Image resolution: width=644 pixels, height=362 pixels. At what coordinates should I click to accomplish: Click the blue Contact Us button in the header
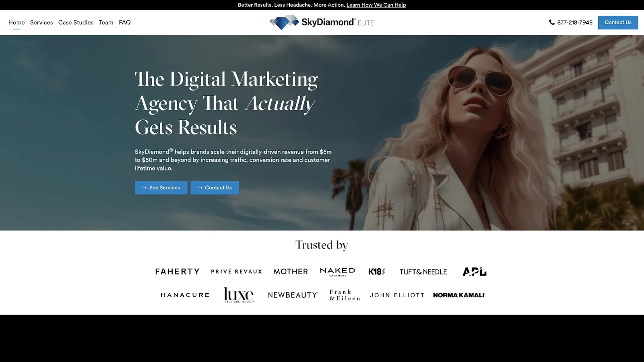point(618,23)
